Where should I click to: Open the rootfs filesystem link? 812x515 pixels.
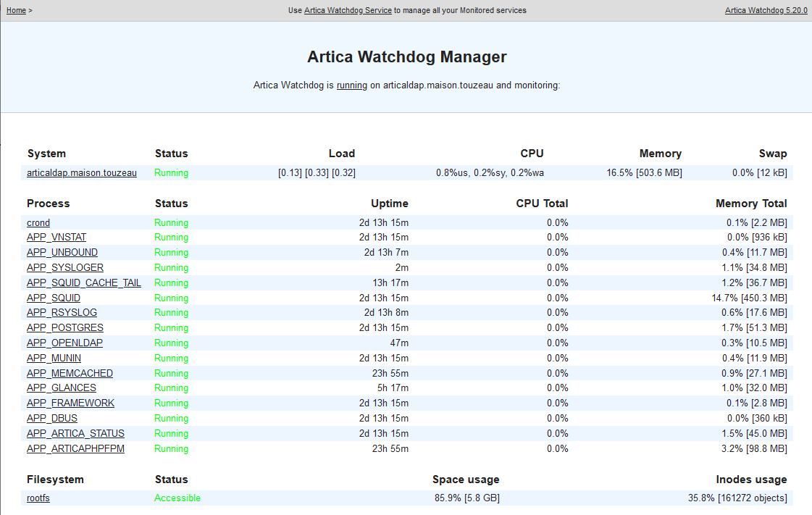(x=38, y=498)
